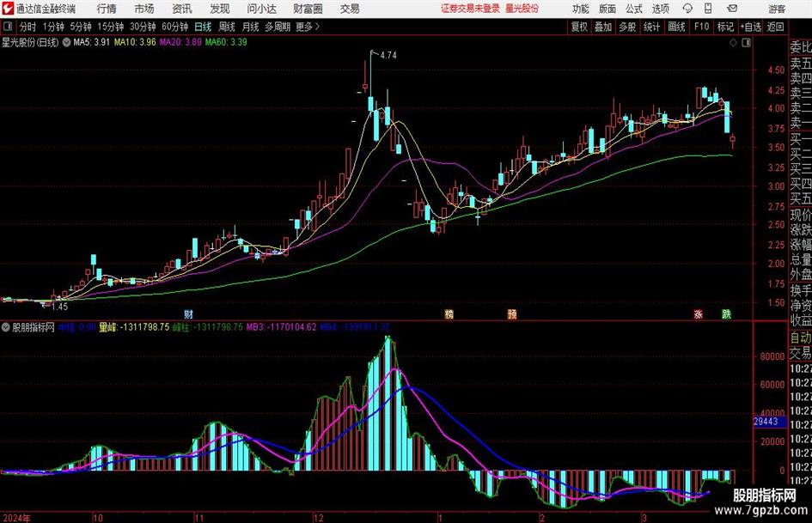Expand the 股朋指标网 indicator dropdown
Screen dimensions: 812x523
click(x=6, y=327)
